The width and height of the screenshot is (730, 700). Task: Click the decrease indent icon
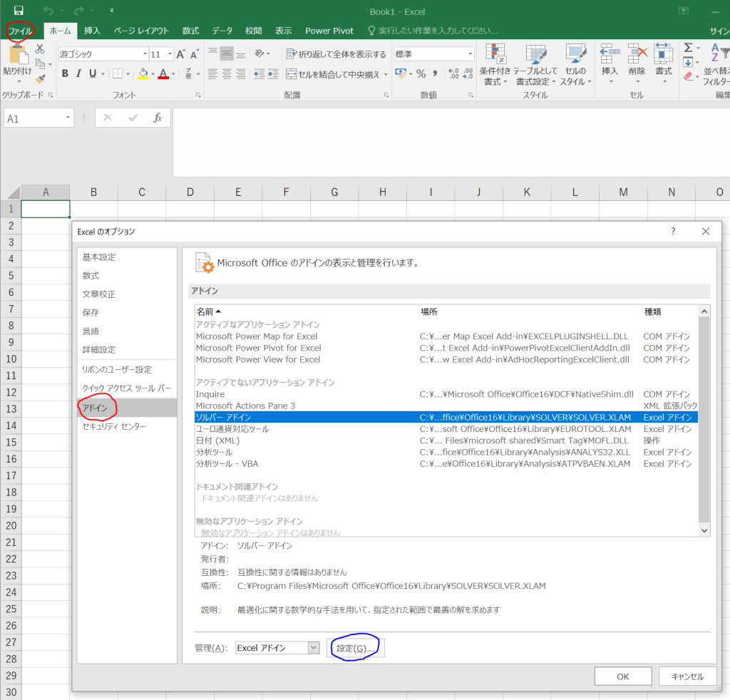pyautogui.click(x=259, y=73)
